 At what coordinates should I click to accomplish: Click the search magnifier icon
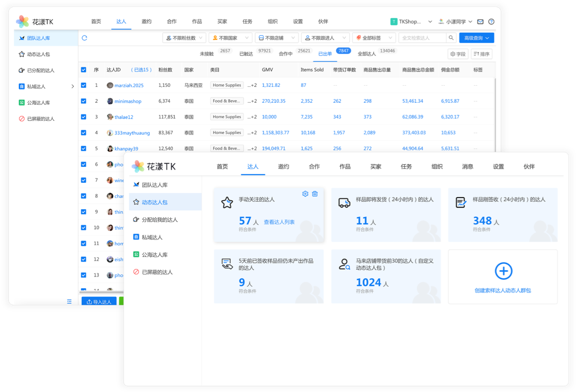pyautogui.click(x=451, y=38)
